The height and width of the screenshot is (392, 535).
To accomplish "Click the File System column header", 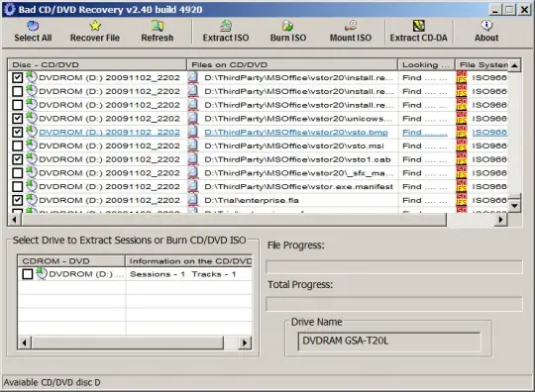I will (x=481, y=64).
